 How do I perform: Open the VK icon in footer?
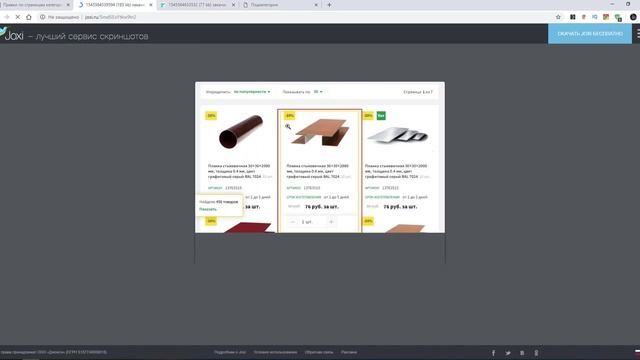[522, 353]
